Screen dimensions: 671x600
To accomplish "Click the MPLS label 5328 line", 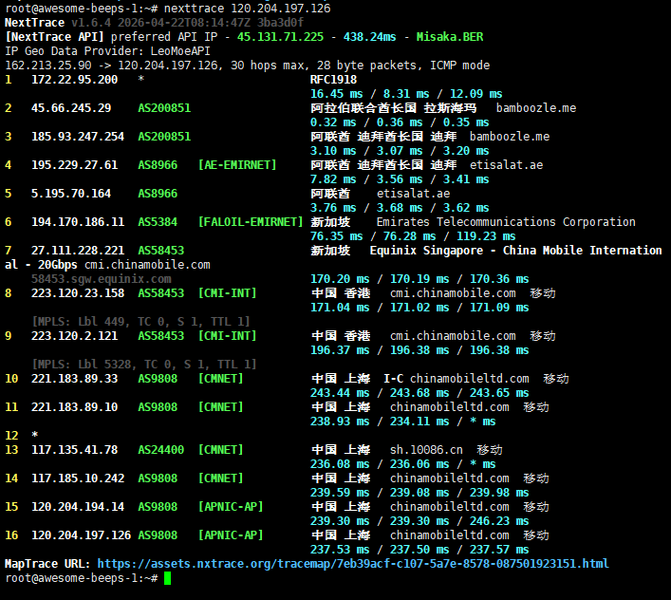I will click(144, 364).
